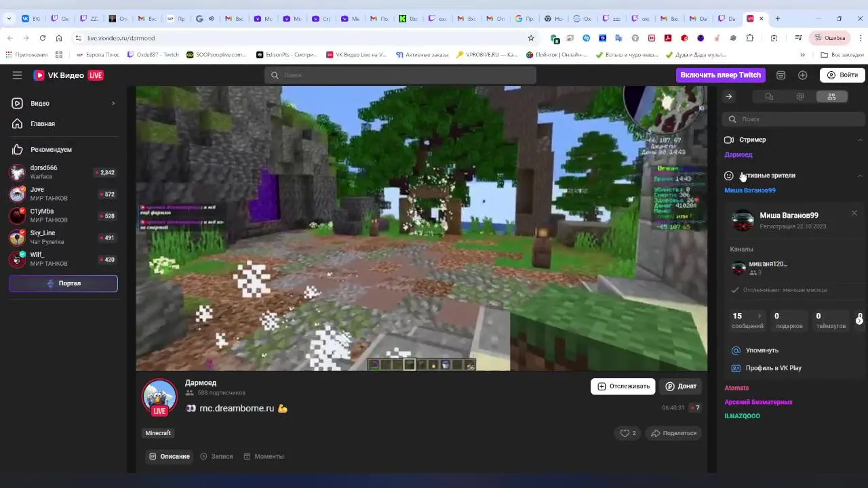Open C1yMba channel in recommendations
Viewport: 868px width, 488px height.
(x=63, y=216)
